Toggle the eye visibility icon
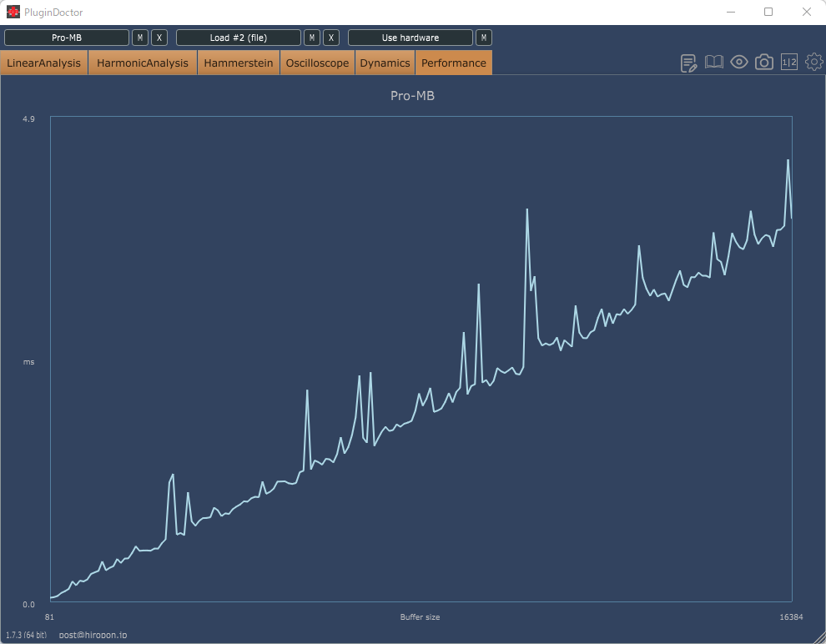The image size is (826, 644). pyautogui.click(x=739, y=62)
